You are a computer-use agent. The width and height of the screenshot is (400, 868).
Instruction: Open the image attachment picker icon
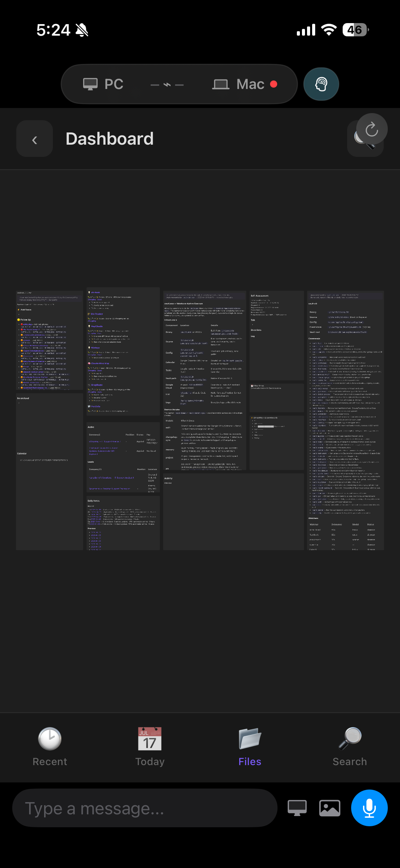click(329, 808)
